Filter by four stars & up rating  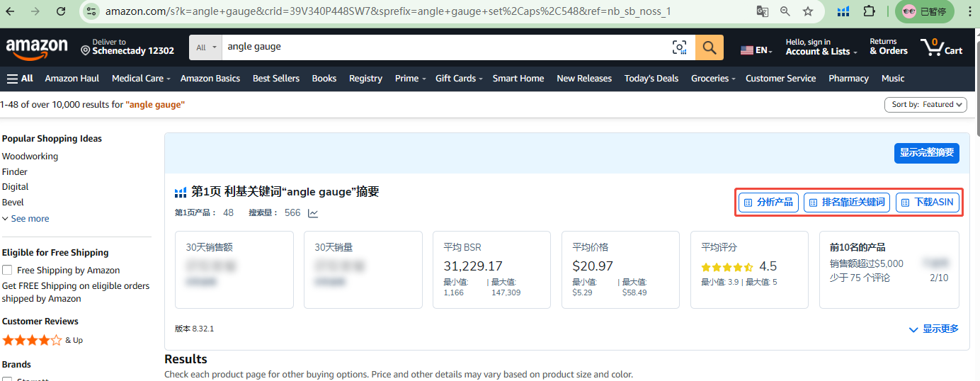pyautogui.click(x=32, y=340)
